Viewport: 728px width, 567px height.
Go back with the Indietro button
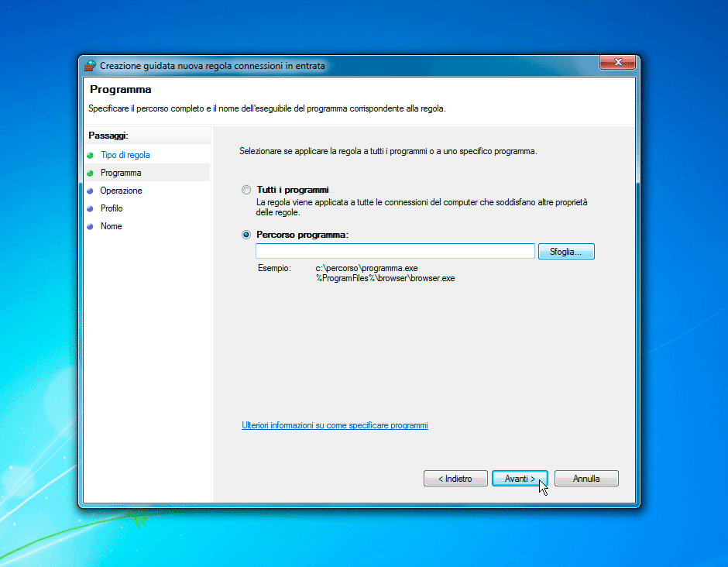[x=455, y=478]
